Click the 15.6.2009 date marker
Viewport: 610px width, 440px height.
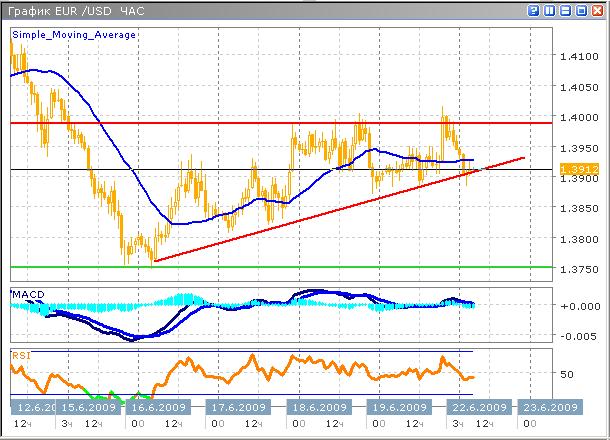[88, 408]
